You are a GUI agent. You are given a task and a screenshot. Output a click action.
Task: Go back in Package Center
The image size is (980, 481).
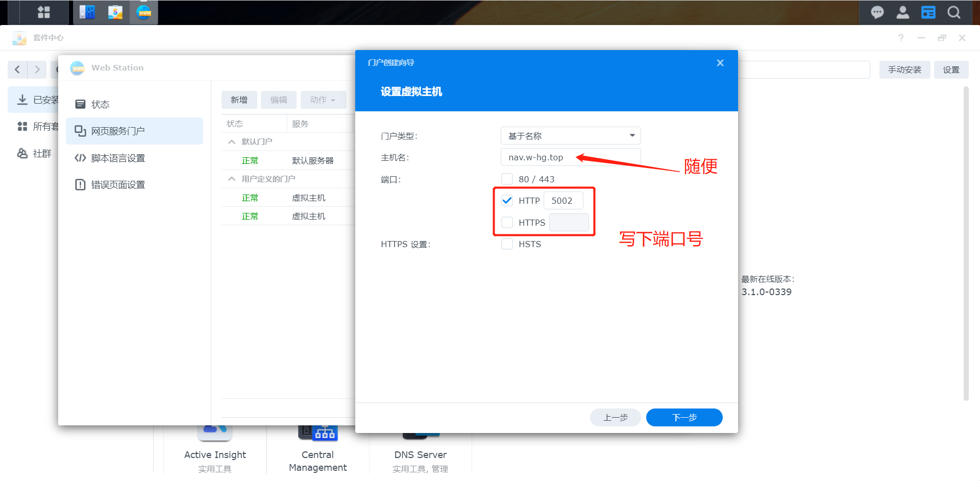pyautogui.click(x=17, y=69)
